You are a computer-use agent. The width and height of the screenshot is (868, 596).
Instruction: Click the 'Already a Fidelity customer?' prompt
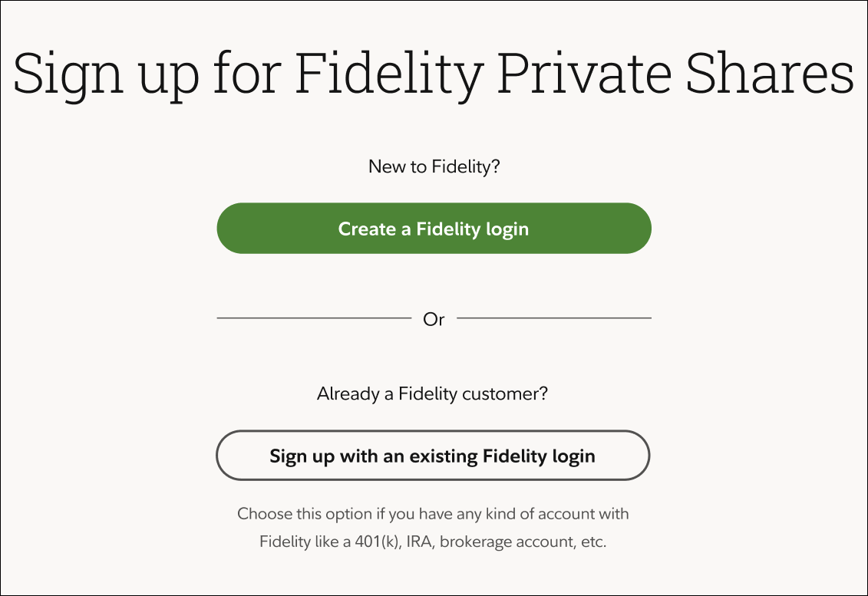[x=432, y=394]
